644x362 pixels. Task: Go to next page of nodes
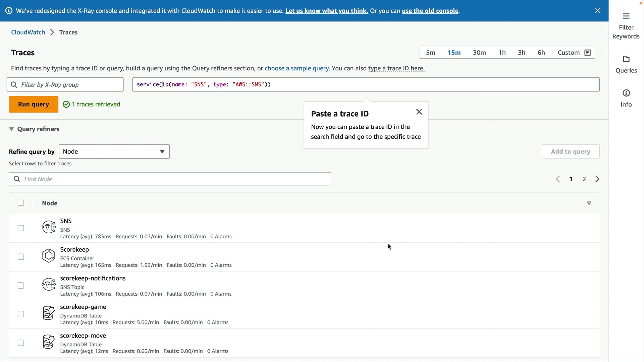click(x=597, y=179)
